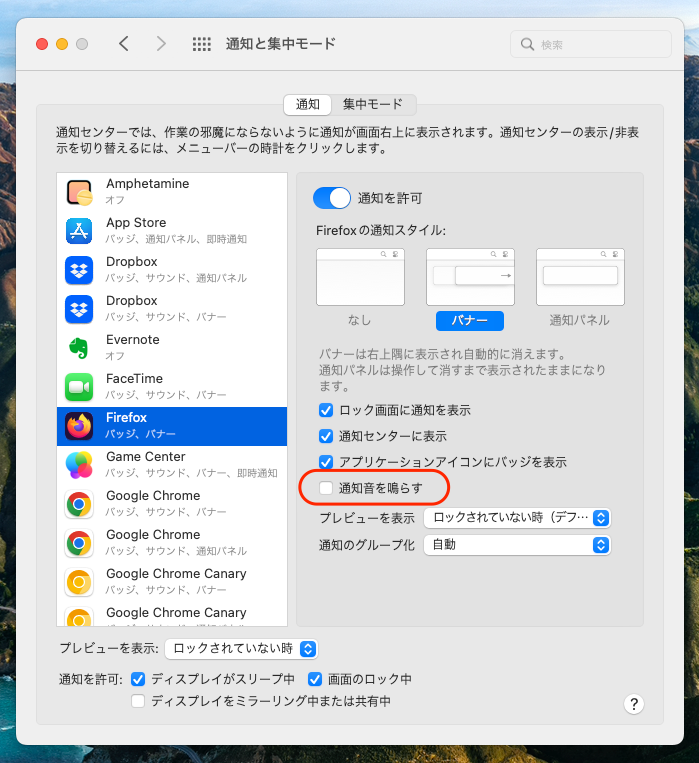This screenshot has width=699, height=763.
Task: Select the Game Center icon
Action: [79, 464]
